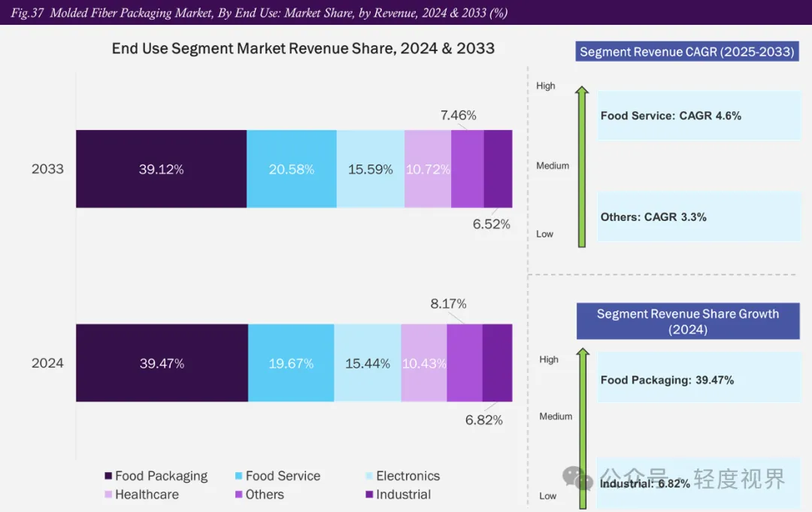Viewport: 812px width, 512px height.
Task: Click the Others legend swatch
Action: click(238, 495)
